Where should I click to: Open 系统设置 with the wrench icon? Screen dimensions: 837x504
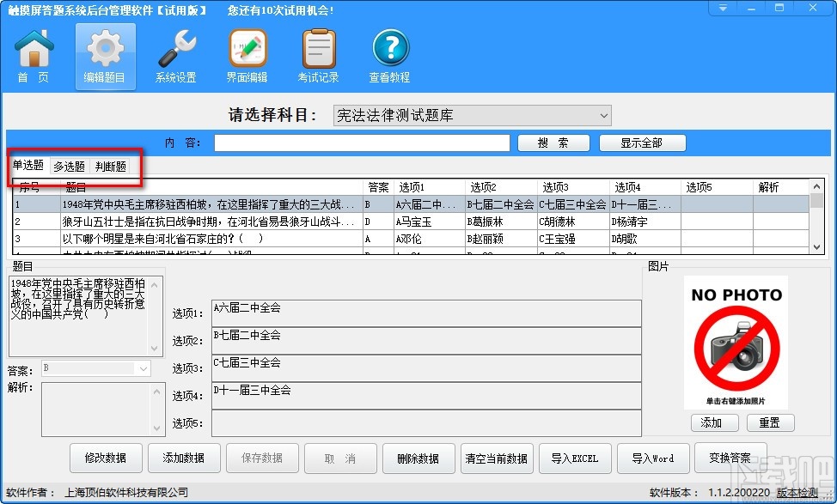pyautogui.click(x=175, y=54)
